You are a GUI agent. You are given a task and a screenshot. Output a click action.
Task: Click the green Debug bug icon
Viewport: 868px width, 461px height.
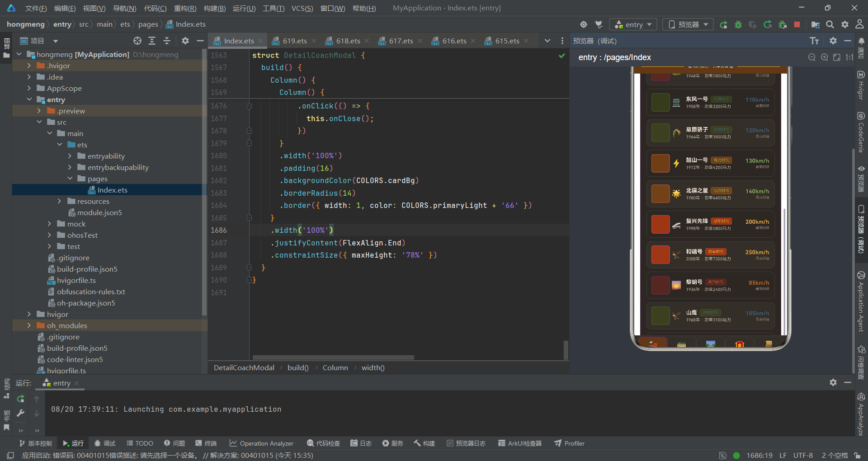point(738,24)
